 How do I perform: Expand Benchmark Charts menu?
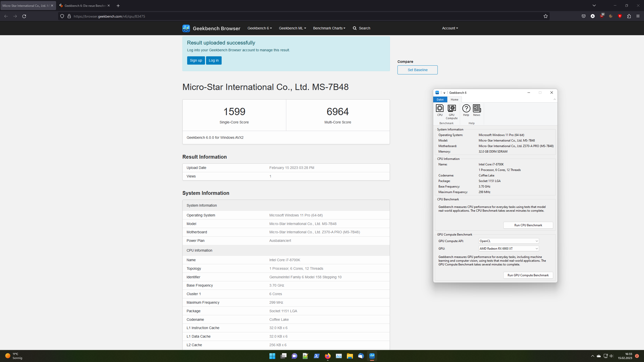[x=329, y=28]
